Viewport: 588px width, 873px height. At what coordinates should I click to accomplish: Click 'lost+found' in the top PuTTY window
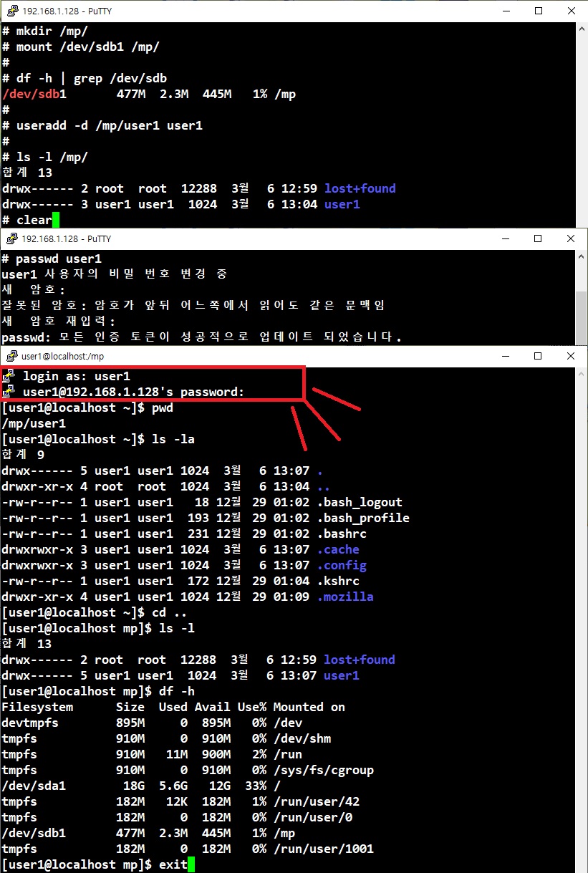[360, 189]
